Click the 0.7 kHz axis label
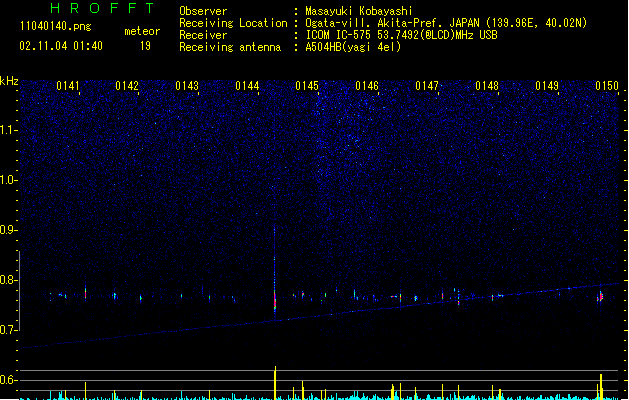This screenshot has height=400, width=629. click(9, 330)
